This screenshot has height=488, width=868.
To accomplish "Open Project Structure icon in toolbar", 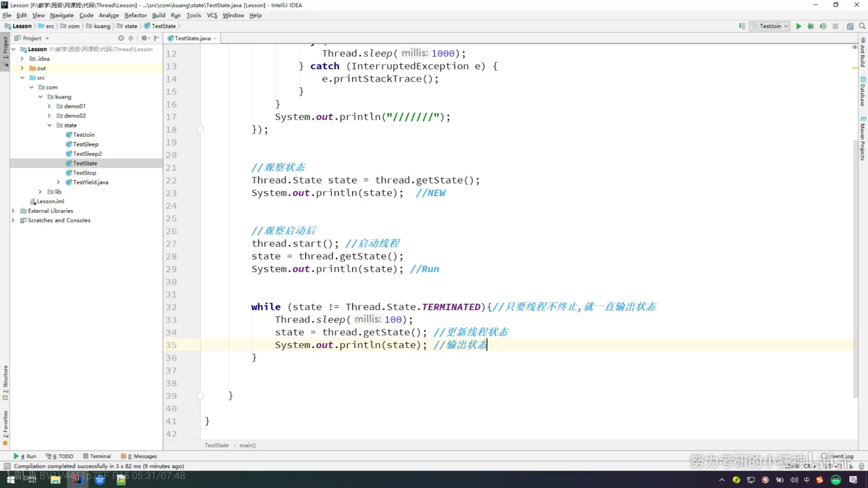I will (850, 26).
